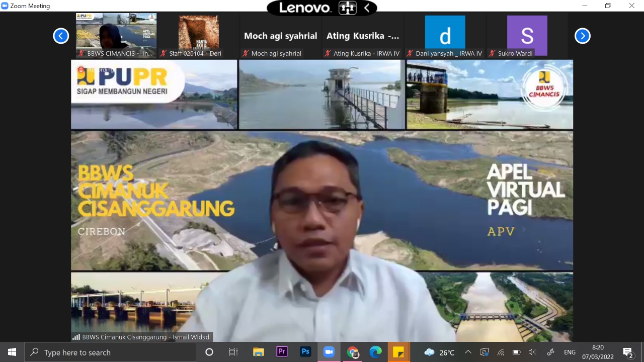Image resolution: width=644 pixels, height=362 pixels.
Task: Select the Staff 020104 - Deri thumbnail
Action: click(198, 35)
